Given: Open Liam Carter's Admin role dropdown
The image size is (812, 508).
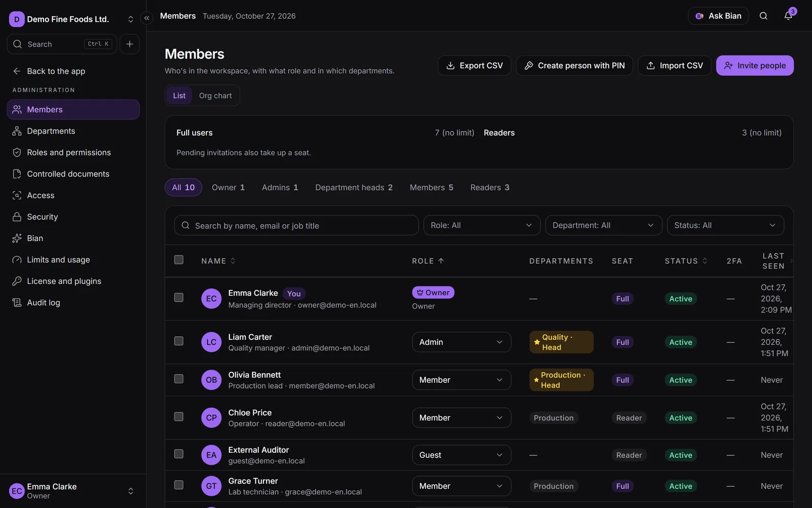Looking at the screenshot, I should pyautogui.click(x=461, y=342).
